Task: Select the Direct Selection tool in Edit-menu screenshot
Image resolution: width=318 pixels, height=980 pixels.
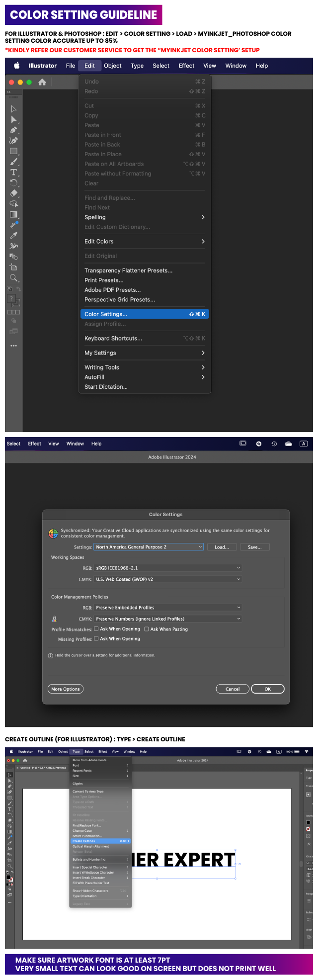Action: [14, 119]
